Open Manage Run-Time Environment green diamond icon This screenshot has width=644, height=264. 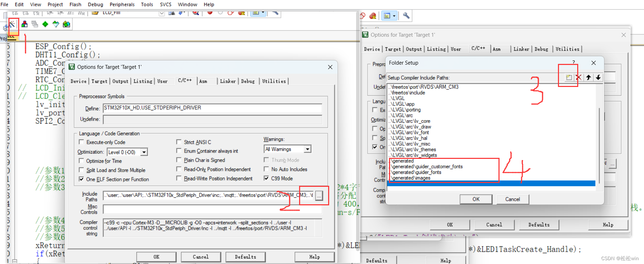click(45, 24)
